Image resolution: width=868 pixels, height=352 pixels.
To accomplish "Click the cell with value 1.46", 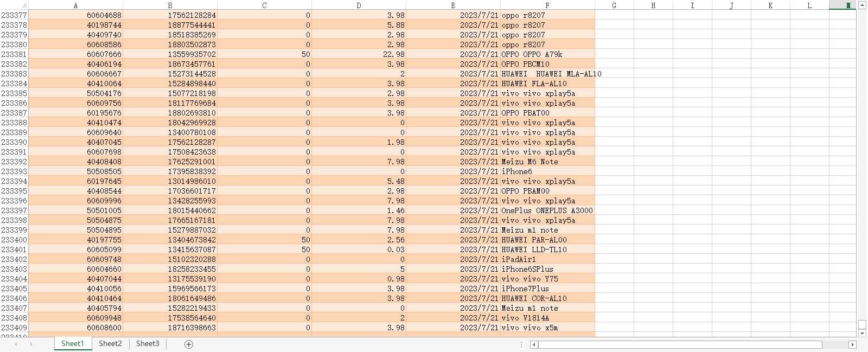I will click(x=359, y=210).
